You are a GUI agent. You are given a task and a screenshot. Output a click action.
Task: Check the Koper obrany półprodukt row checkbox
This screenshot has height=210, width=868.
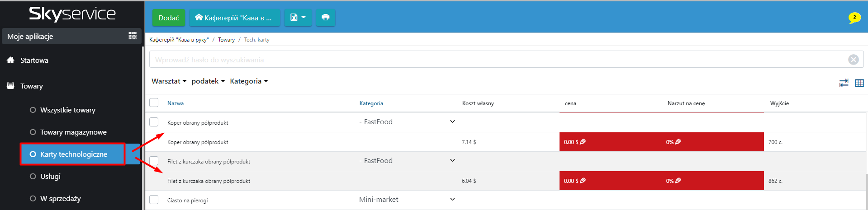pyautogui.click(x=154, y=122)
